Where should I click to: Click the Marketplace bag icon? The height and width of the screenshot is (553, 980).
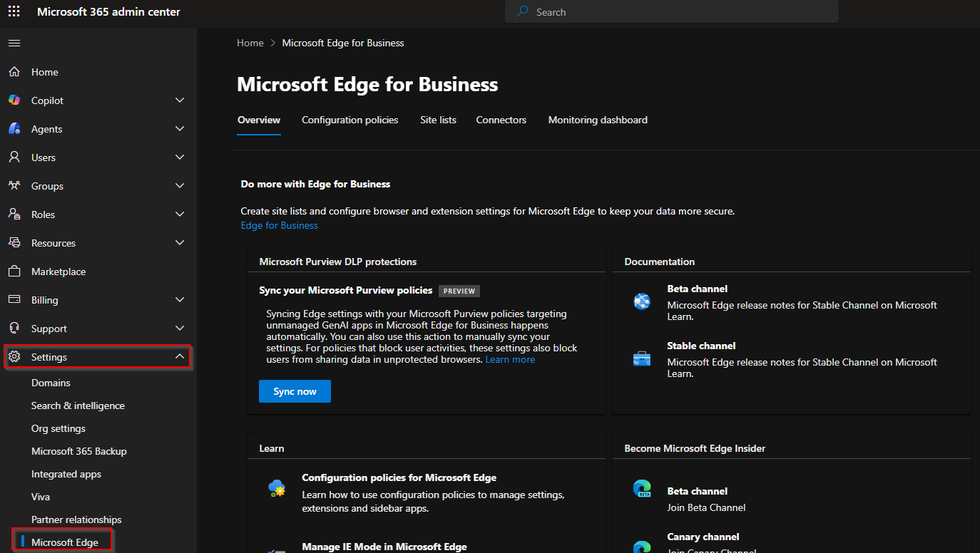tap(14, 272)
